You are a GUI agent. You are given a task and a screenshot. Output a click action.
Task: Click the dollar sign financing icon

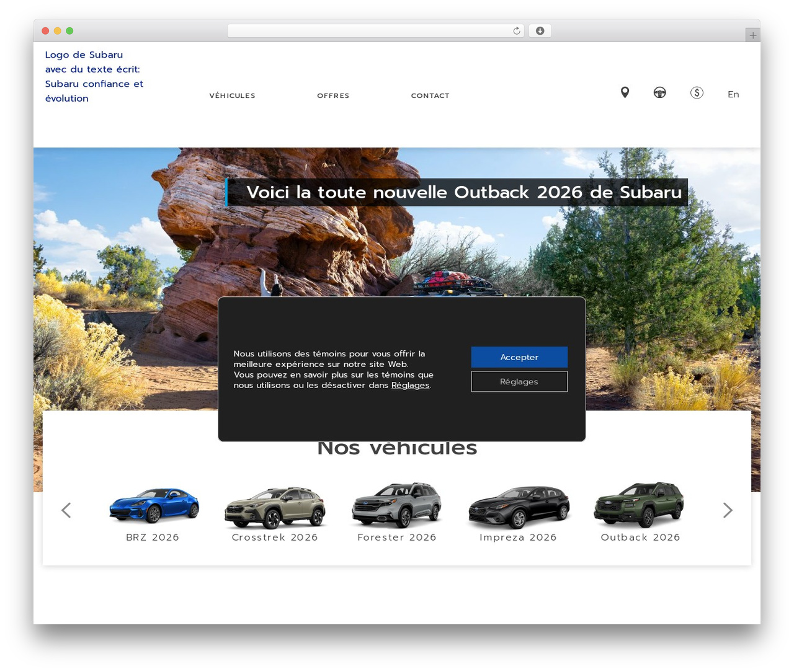(x=697, y=93)
